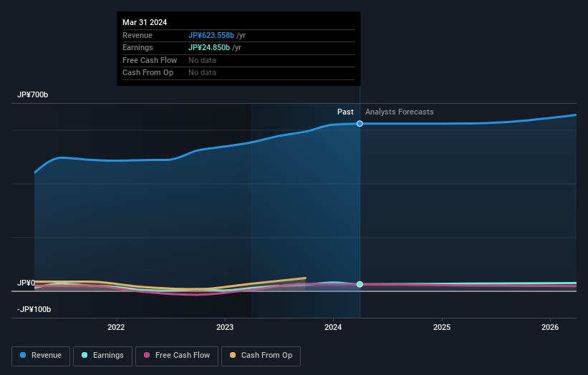Image resolution: width=588 pixels, height=375 pixels.
Task: Click the teal Earnings legend dot
Action: point(85,355)
